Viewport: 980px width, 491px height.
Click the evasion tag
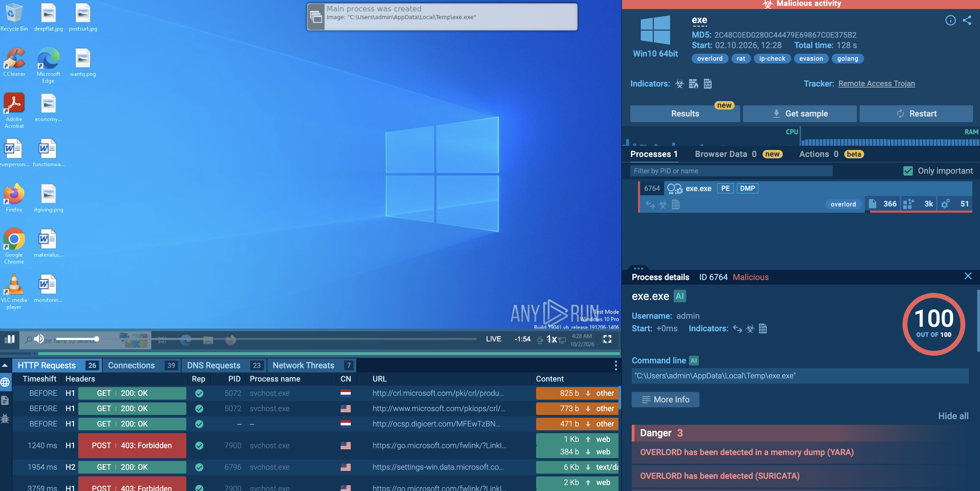(811, 59)
